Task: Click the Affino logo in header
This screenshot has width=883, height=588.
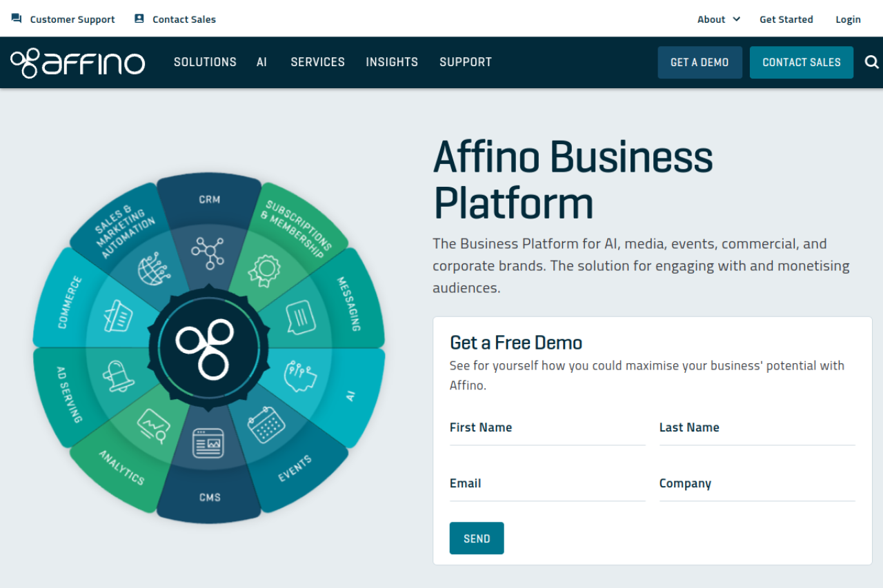Action: pyautogui.click(x=77, y=63)
